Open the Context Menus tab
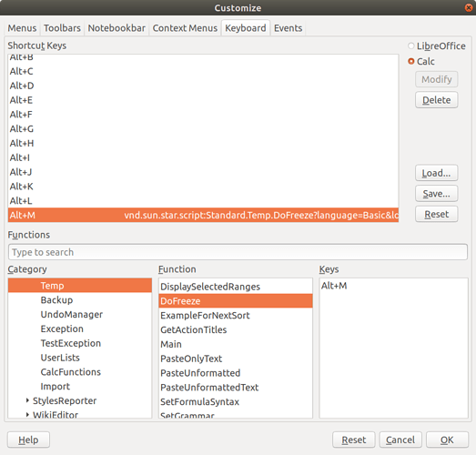476x455 pixels. pyautogui.click(x=185, y=28)
